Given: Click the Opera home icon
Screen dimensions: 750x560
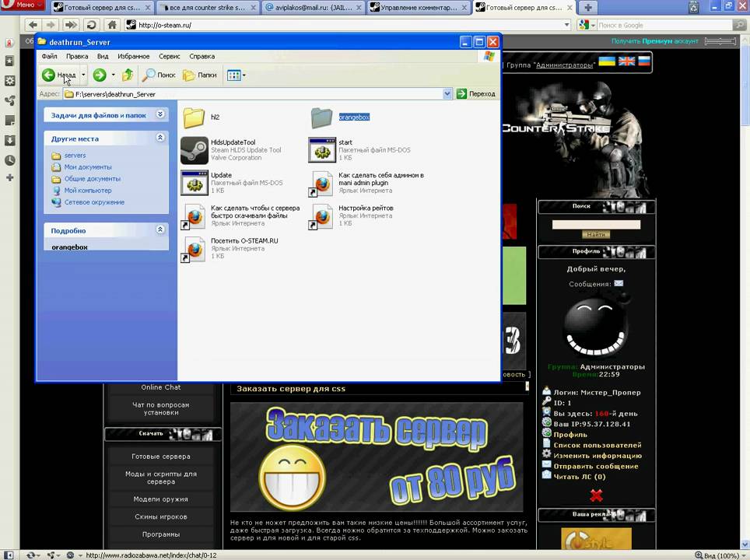Looking at the screenshot, I should [112, 25].
